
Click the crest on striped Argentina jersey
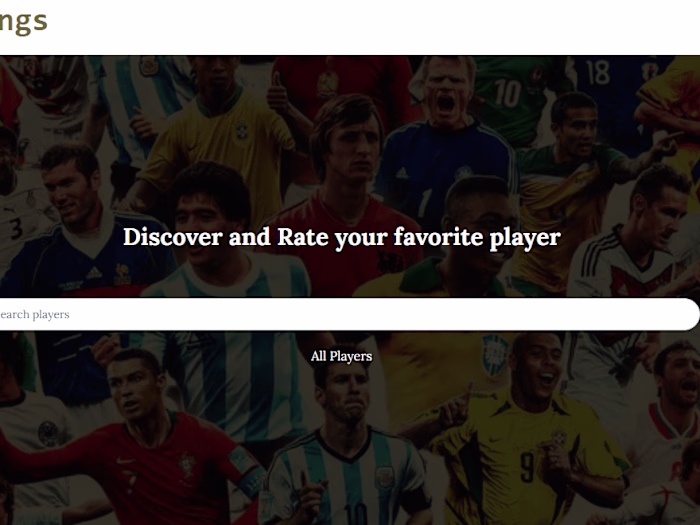click(x=383, y=479)
